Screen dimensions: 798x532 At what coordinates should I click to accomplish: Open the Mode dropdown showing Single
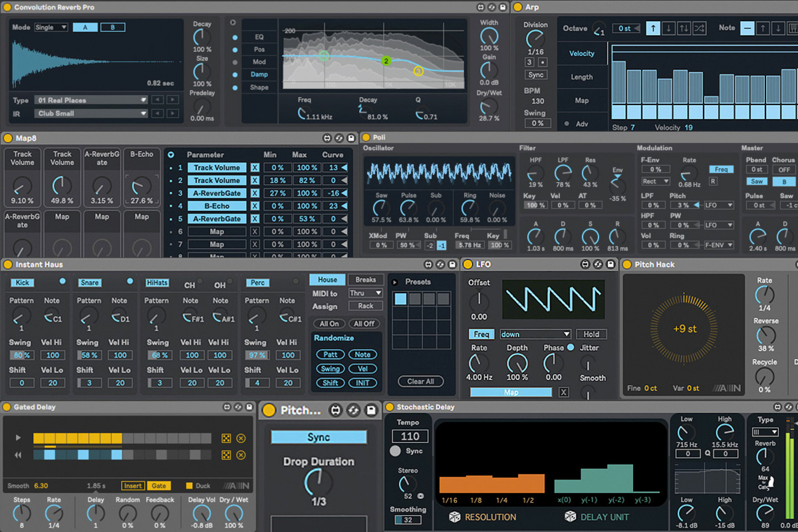click(x=50, y=28)
